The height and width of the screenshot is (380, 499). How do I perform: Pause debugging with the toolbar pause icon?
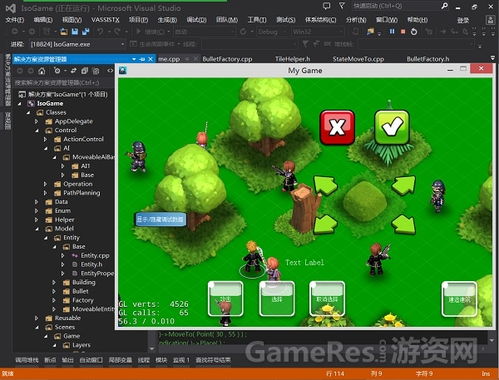tap(392, 32)
